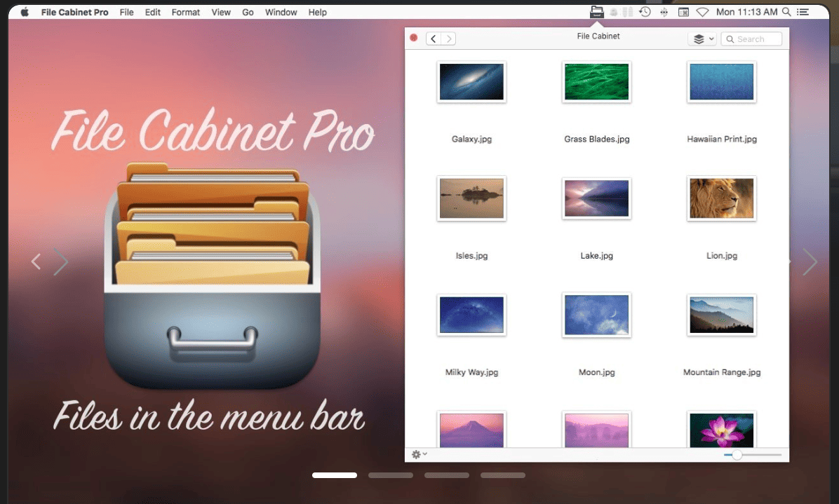839x504 pixels.
Task: Open the File Cabinet Pro app menu
Action: click(74, 12)
